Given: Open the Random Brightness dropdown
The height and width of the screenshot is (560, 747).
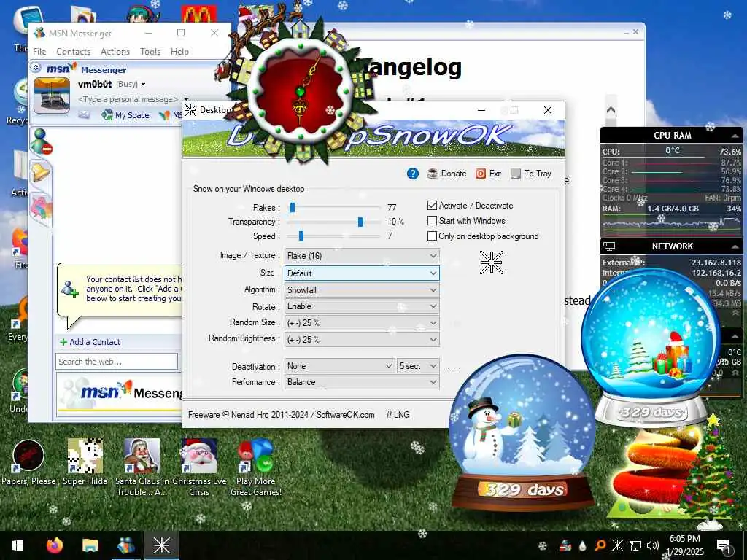Looking at the screenshot, I should click(362, 340).
